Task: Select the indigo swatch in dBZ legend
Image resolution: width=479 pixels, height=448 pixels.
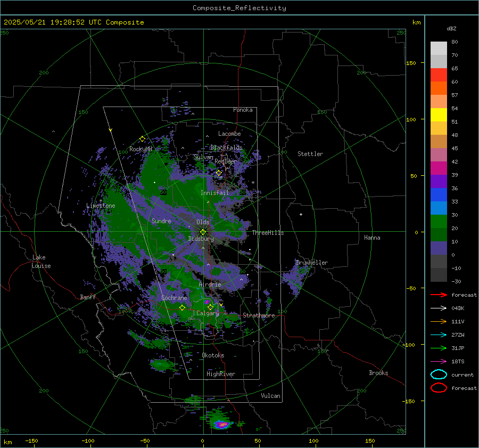Action: click(439, 248)
